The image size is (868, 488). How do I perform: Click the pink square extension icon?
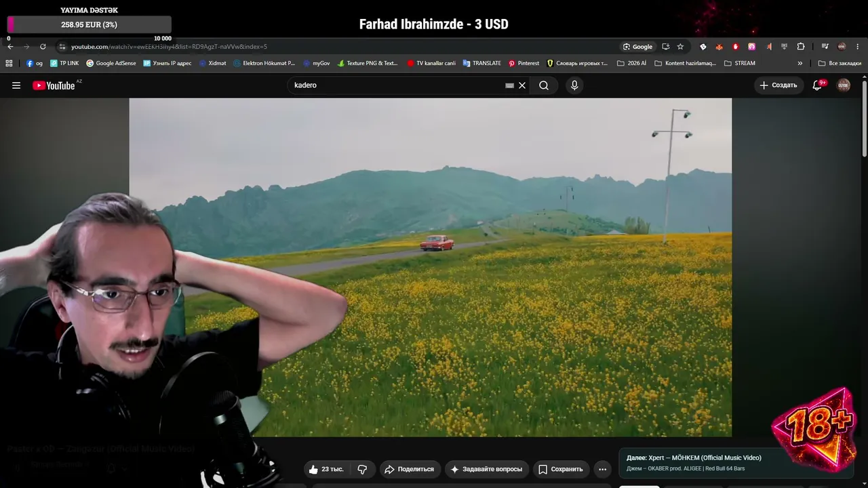(752, 47)
